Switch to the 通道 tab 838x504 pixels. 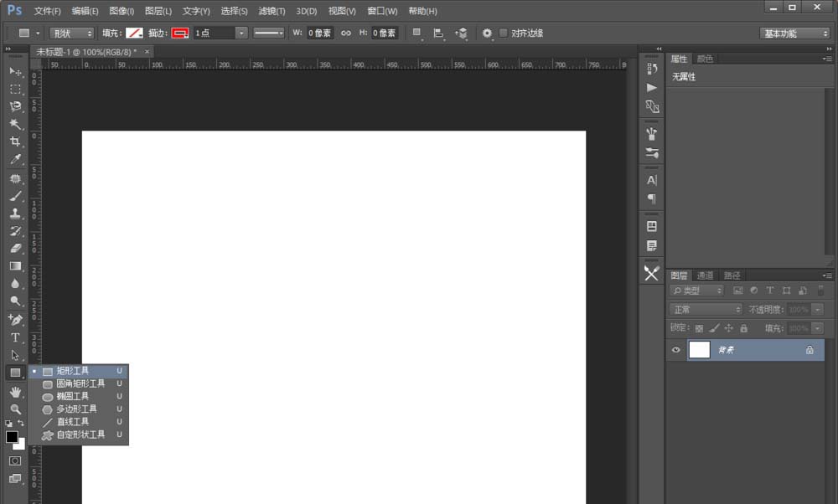[705, 275]
